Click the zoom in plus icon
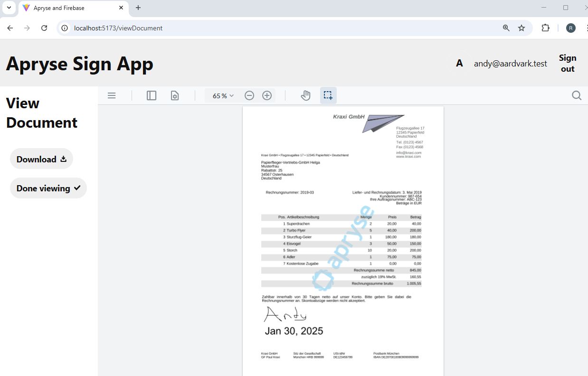This screenshot has width=588, height=376. point(267,95)
